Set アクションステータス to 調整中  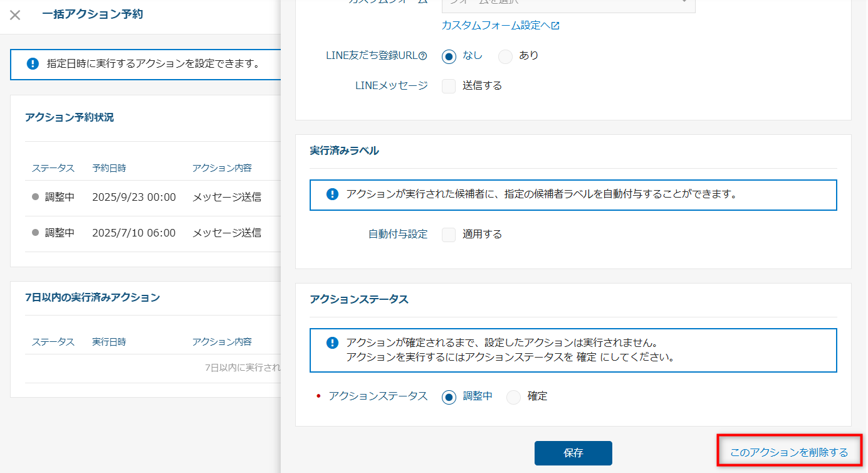449,397
